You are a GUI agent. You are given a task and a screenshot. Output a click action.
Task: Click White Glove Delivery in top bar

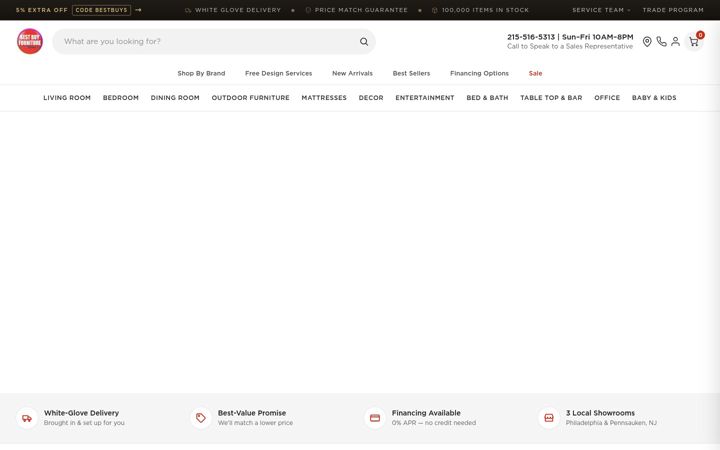[x=233, y=10]
